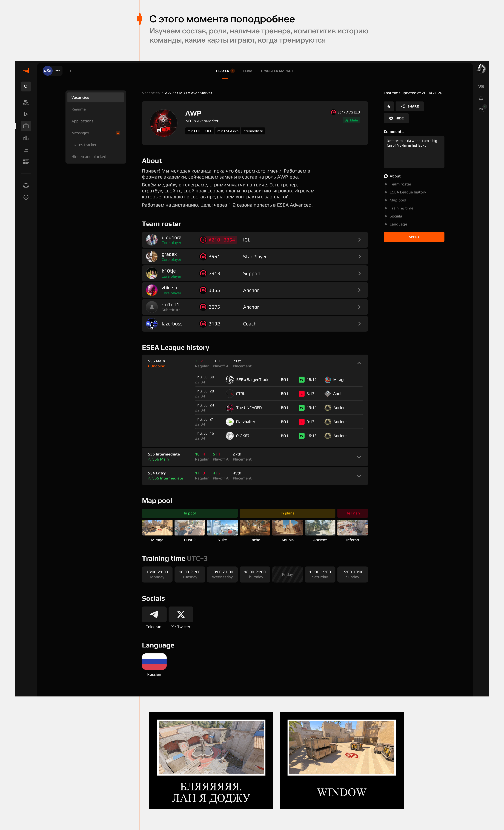
Task: Click the SHARE button
Action: pos(410,106)
